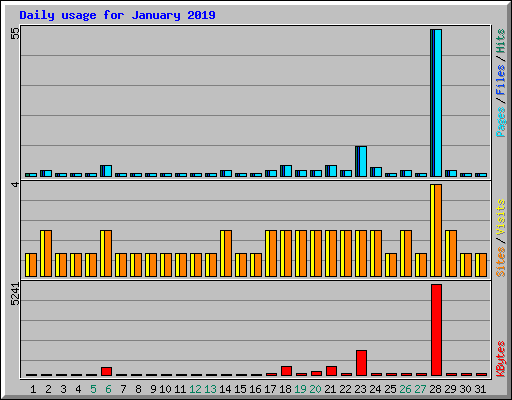Click the orange sites bar for day 14
This screenshot has width=512, height=400.
point(228,253)
